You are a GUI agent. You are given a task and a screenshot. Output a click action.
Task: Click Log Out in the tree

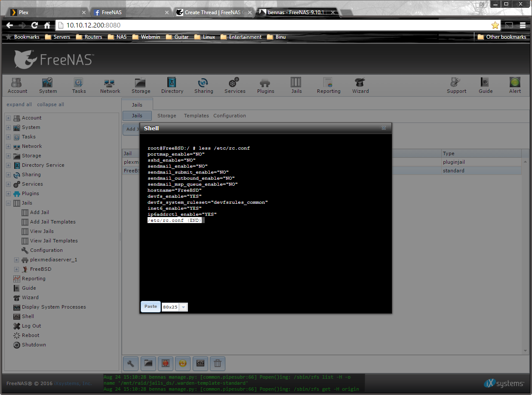(x=31, y=326)
